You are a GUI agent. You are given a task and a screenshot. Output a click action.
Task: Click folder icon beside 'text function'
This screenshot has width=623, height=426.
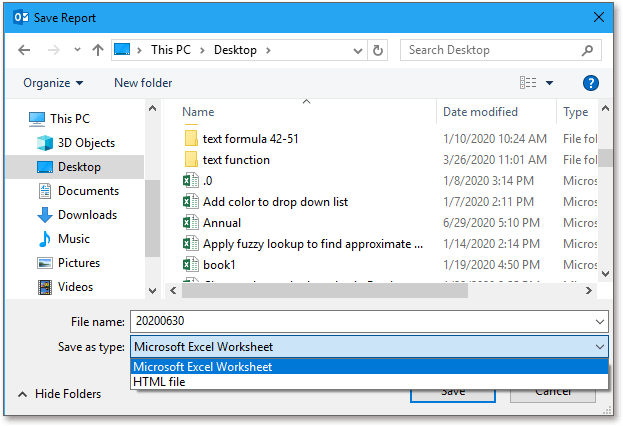(x=191, y=159)
